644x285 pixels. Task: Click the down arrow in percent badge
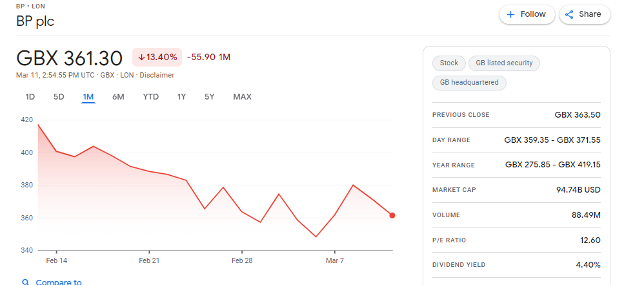click(141, 57)
